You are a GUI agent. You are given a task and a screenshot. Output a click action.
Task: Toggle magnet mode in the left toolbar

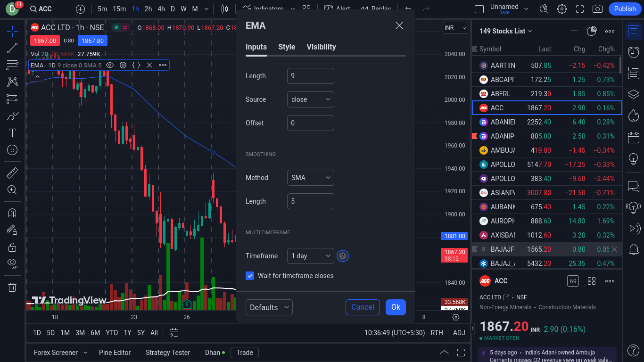click(x=12, y=213)
